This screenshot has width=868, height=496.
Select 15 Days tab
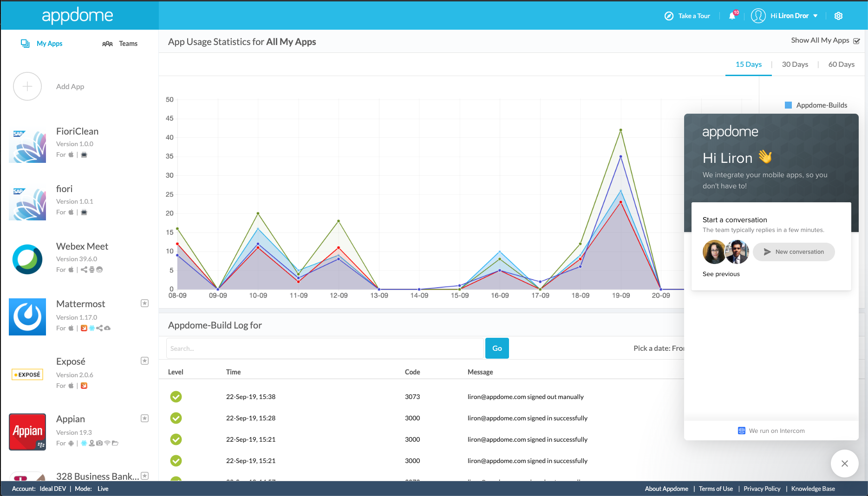[748, 64]
